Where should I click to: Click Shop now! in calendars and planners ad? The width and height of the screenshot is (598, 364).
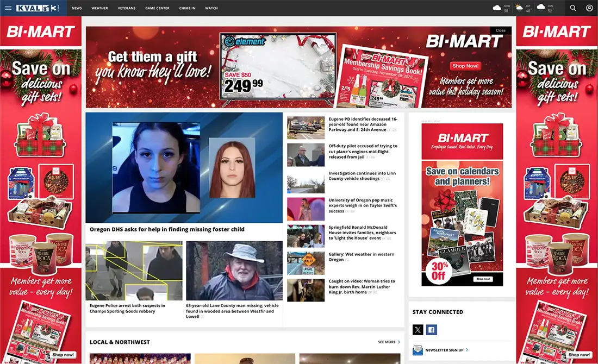click(x=483, y=279)
